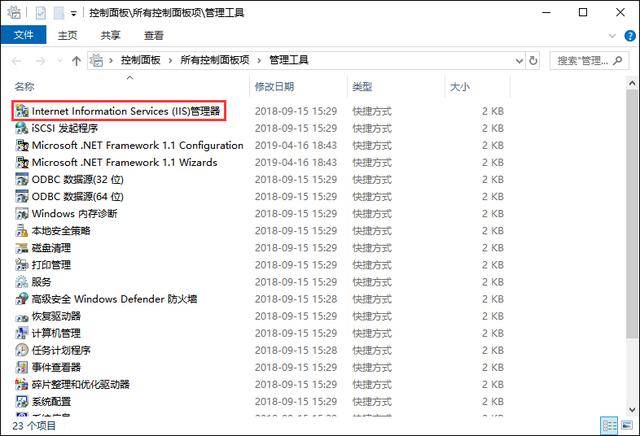Select the 高级安全 Windows Defender 防火墙 name
640x436 pixels.
point(115,299)
